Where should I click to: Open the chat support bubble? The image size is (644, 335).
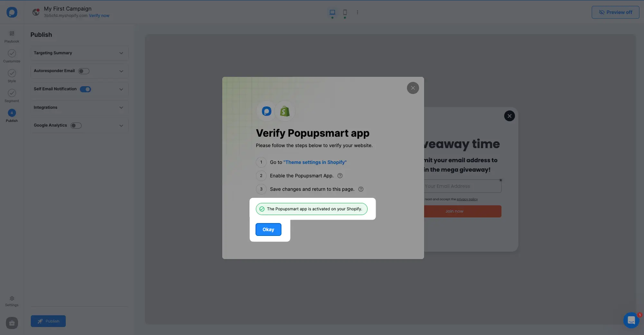631,320
